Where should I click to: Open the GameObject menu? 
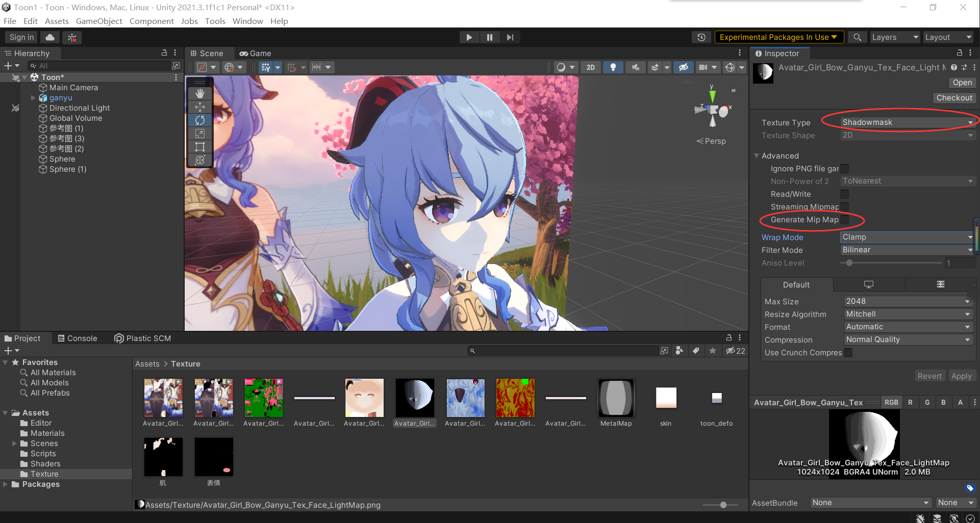tap(99, 21)
